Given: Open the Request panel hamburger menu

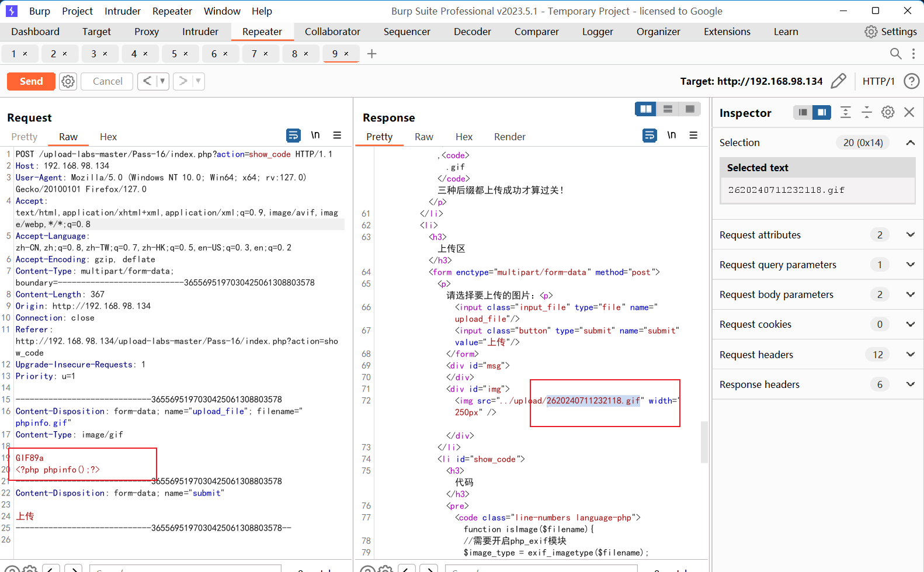Looking at the screenshot, I should pyautogui.click(x=337, y=136).
